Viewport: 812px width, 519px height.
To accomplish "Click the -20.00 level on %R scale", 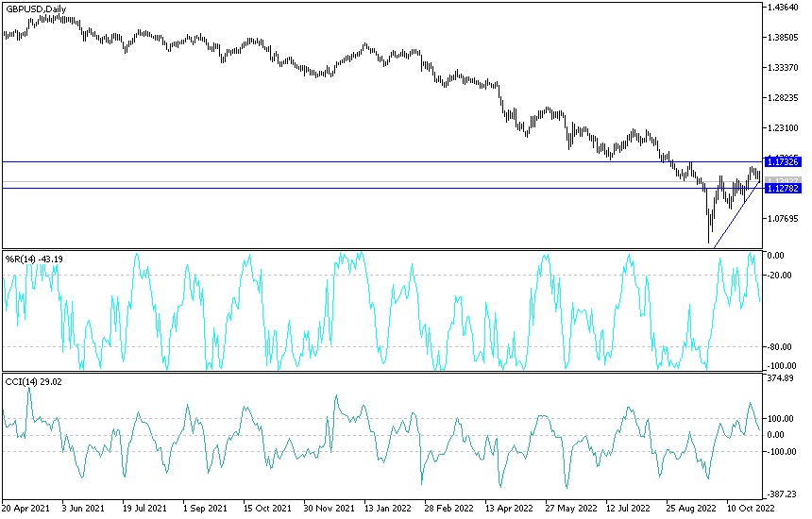I will click(781, 276).
